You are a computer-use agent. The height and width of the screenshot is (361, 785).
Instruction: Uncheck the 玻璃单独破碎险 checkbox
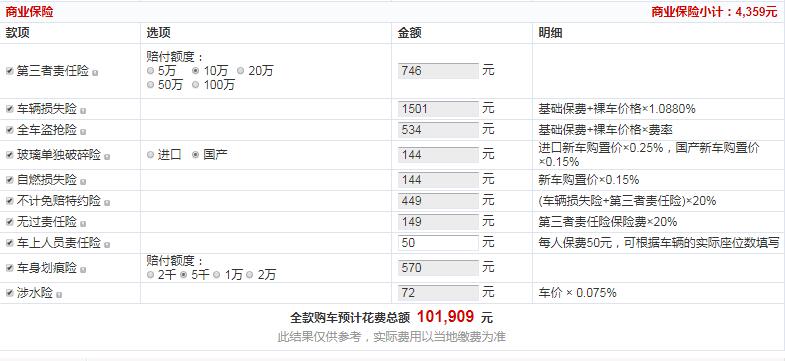(x=10, y=155)
